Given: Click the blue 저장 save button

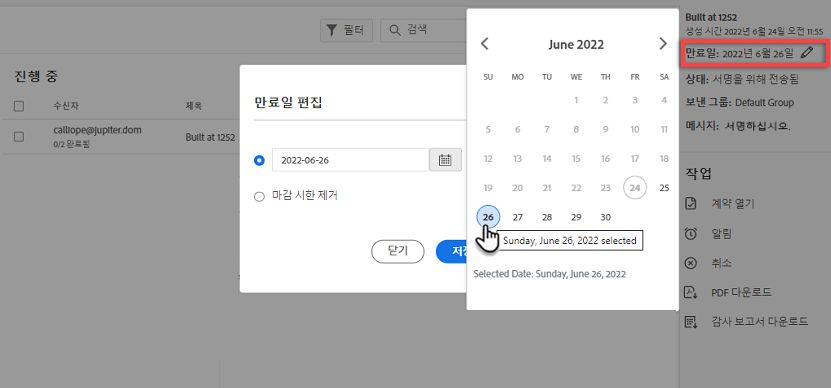Looking at the screenshot, I should [x=452, y=251].
